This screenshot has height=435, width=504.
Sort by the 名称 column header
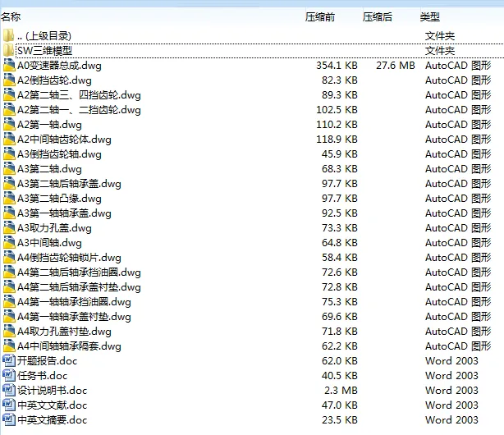[x=11, y=16]
